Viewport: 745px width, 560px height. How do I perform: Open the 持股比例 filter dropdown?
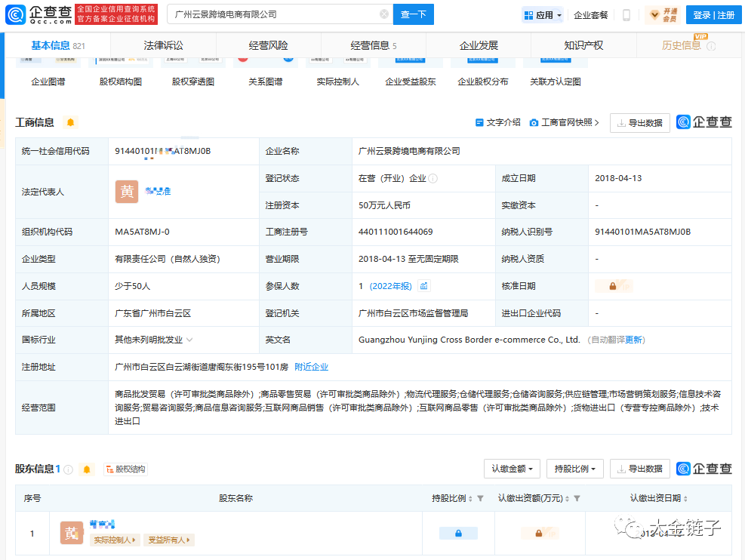coord(574,469)
